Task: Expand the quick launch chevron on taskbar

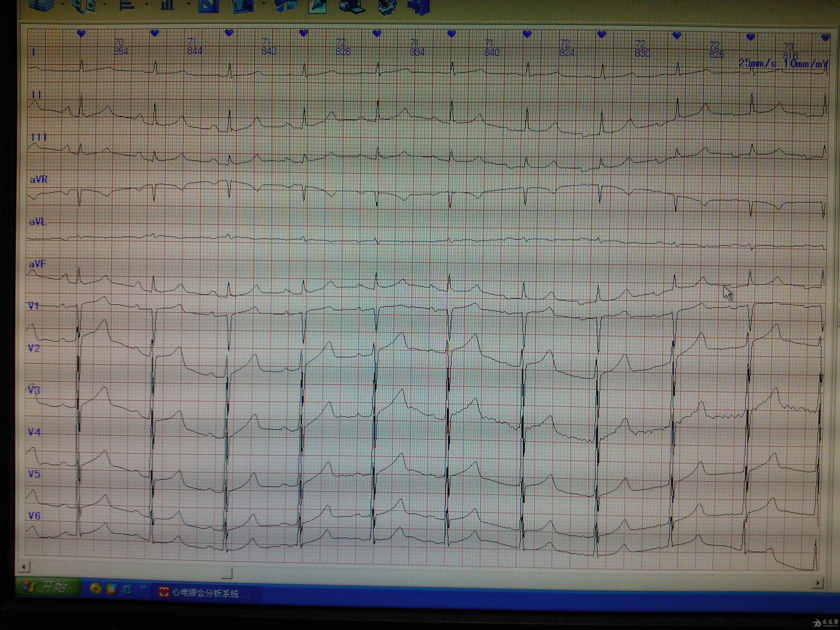Action: point(144,587)
